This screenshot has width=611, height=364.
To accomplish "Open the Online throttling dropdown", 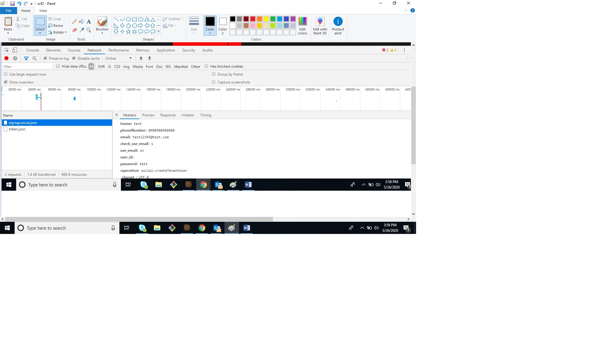I will coord(118,58).
